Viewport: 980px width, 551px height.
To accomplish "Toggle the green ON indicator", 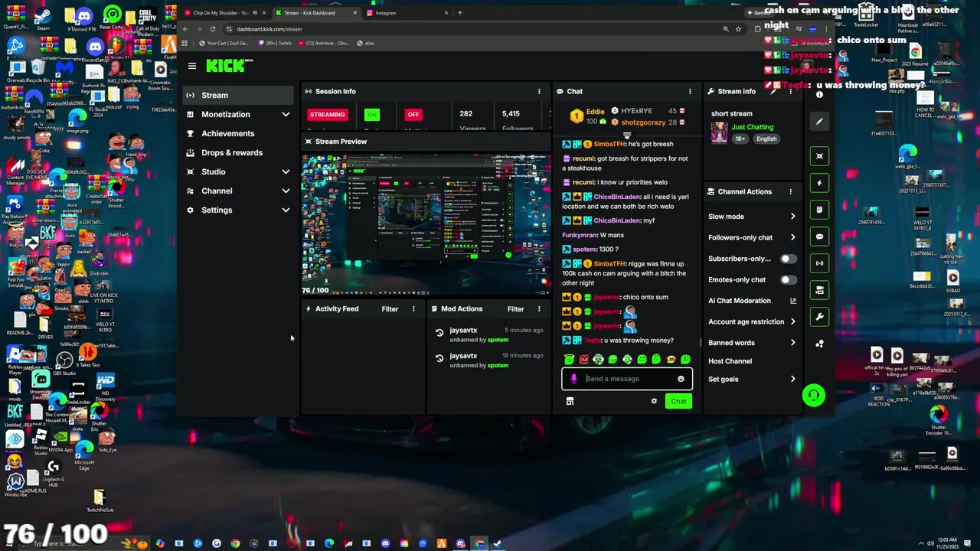I will coord(372,115).
